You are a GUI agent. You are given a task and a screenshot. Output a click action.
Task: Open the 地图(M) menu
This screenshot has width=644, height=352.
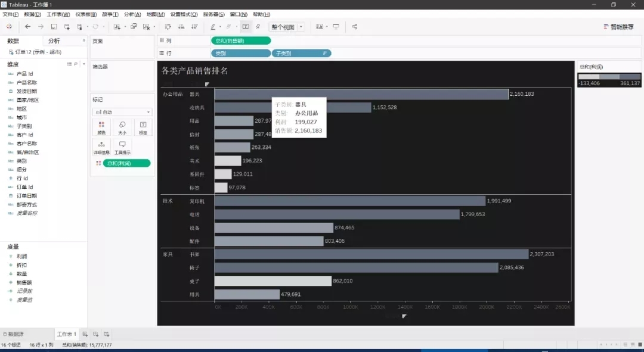(x=156, y=14)
